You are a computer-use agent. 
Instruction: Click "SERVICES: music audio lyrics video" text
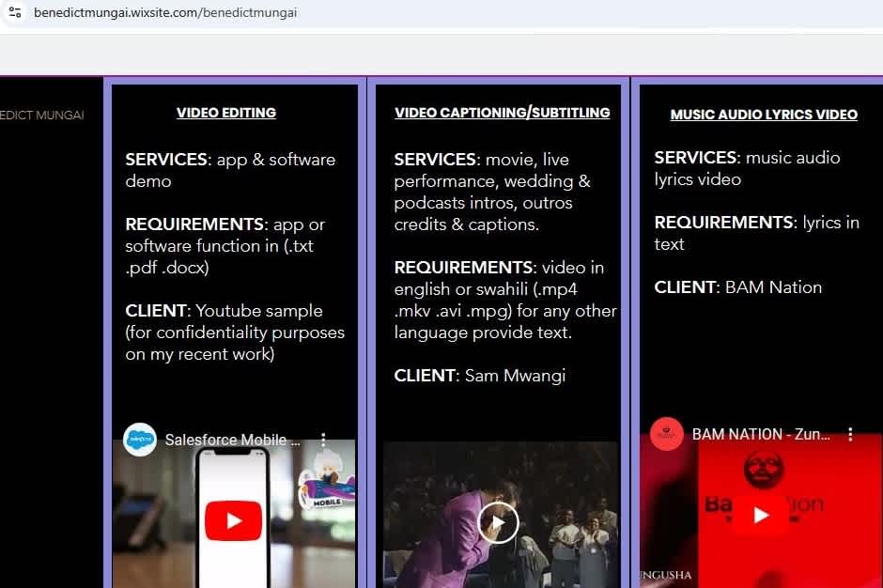(748, 168)
